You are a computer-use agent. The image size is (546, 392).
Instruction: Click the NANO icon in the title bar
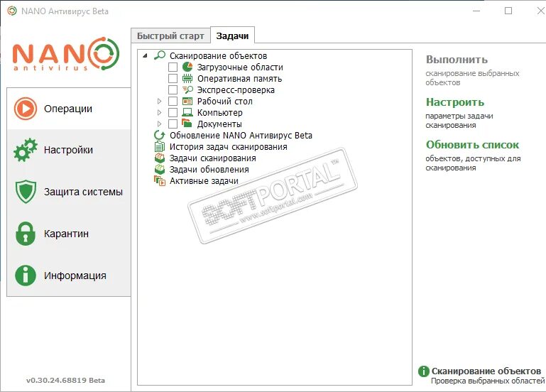pyautogui.click(x=12, y=11)
